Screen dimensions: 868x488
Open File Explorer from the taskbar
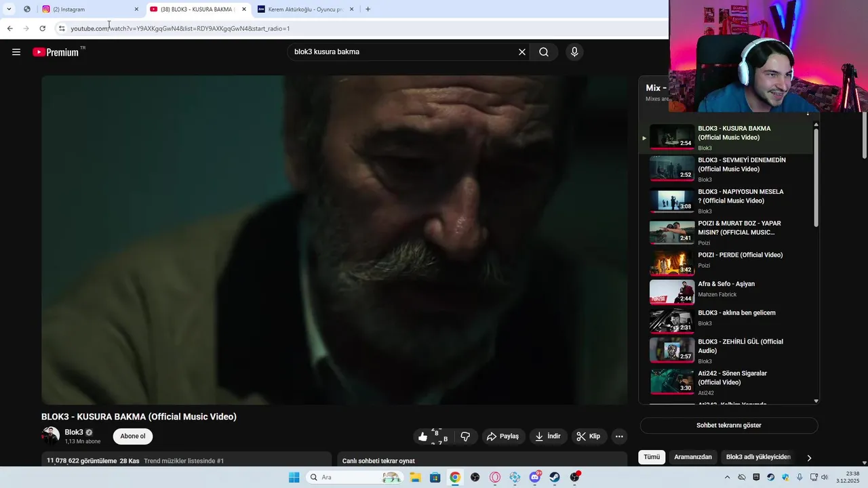(x=415, y=477)
